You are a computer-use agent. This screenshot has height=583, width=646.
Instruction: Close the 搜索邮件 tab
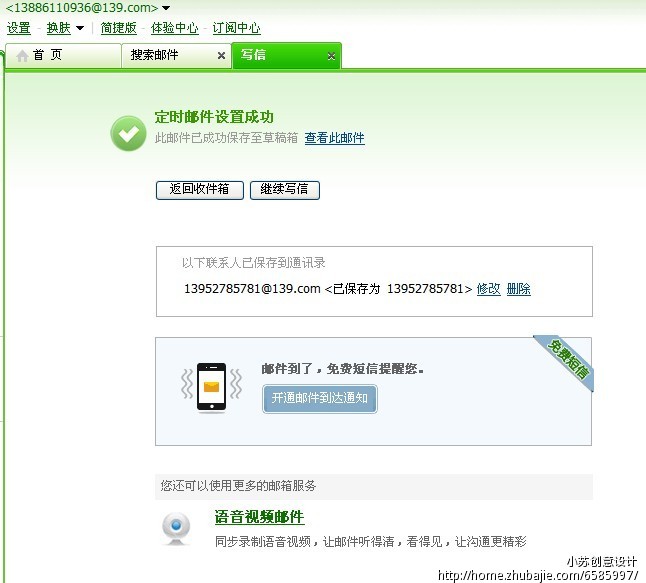coord(221,56)
